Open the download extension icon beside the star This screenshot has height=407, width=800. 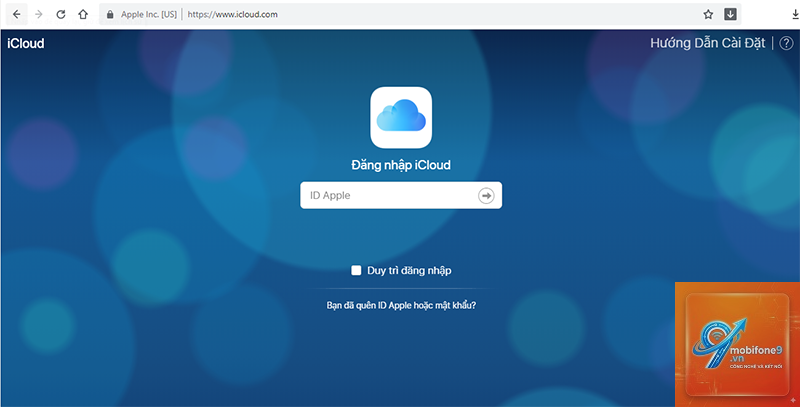(x=731, y=14)
